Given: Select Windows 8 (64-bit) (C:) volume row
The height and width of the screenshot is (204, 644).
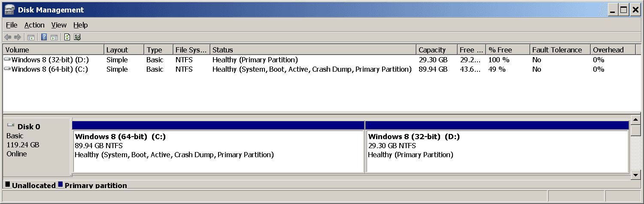Looking at the screenshot, I should click(49, 69).
